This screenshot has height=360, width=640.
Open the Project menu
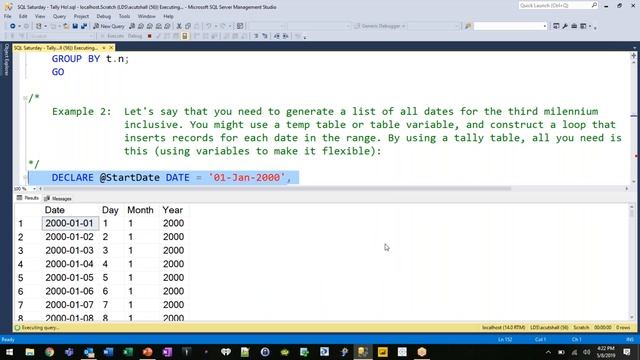pyautogui.click(x=81, y=16)
